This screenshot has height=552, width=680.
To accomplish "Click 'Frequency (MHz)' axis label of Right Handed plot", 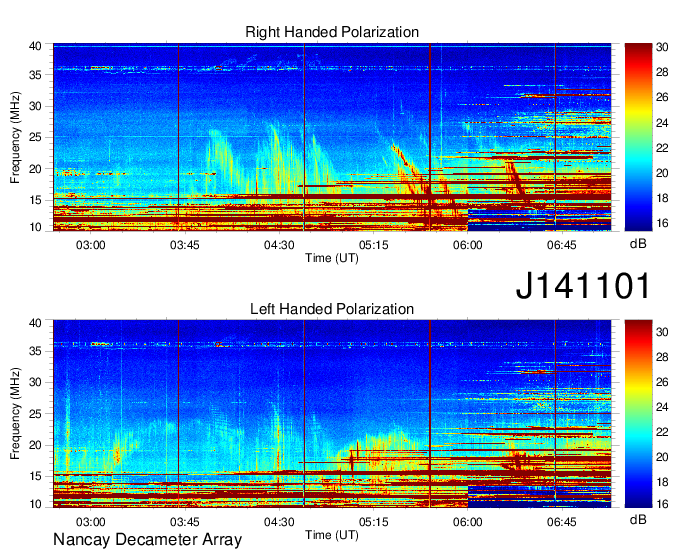I will (x=15, y=137).
